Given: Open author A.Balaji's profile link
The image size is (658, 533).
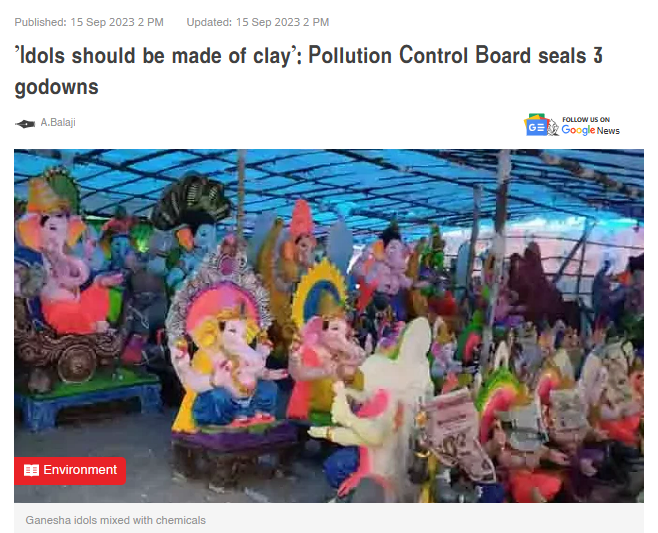Looking at the screenshot, I should click(58, 123).
